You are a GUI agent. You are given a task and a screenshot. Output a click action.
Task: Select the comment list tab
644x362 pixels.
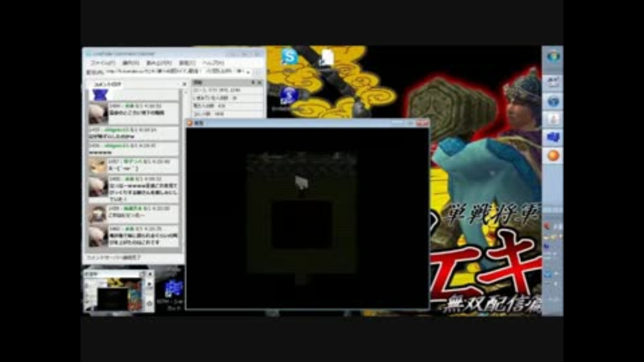tap(107, 84)
